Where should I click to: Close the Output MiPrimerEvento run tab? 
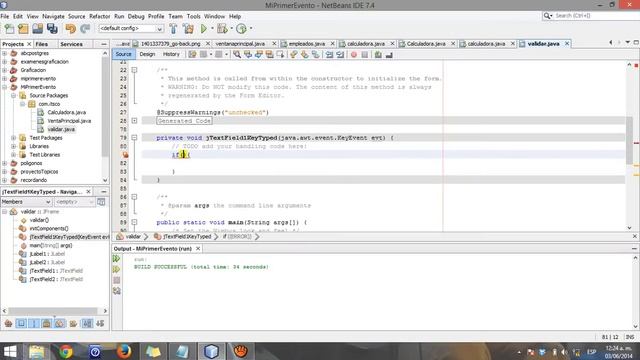[x=198, y=249]
